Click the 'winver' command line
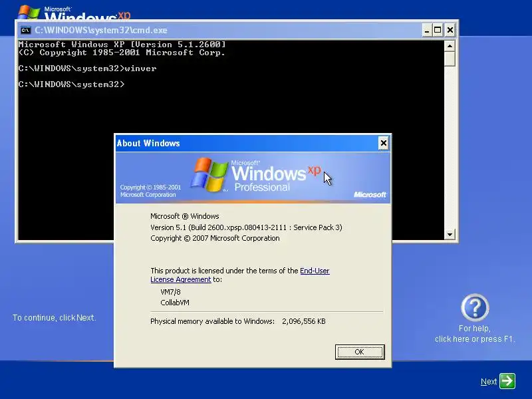The image size is (532, 399). [x=88, y=68]
